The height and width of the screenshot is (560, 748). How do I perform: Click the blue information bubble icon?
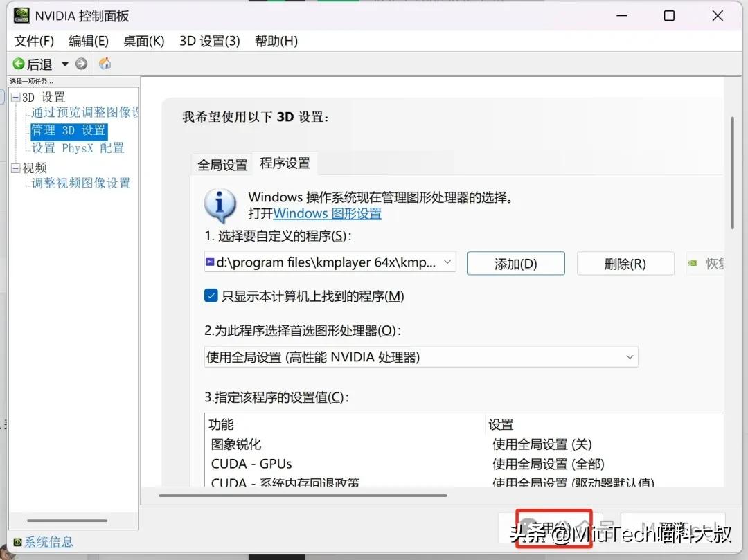tap(220, 206)
